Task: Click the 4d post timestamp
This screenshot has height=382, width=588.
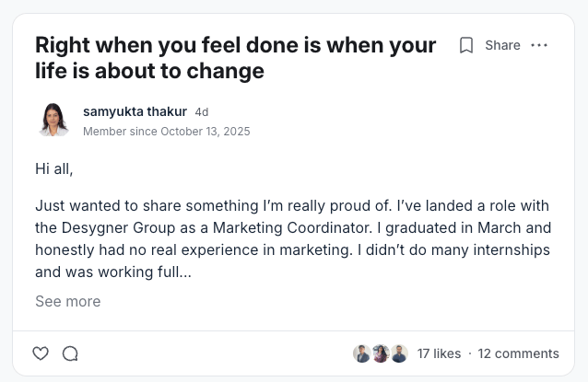Action: (202, 112)
